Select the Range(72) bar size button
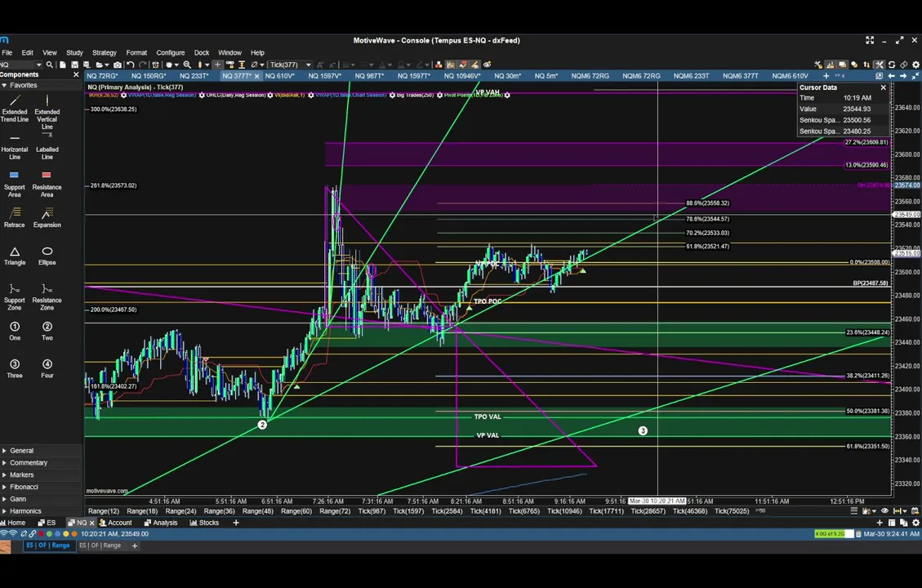Viewport: 922px width, 588px height. pyautogui.click(x=335, y=511)
